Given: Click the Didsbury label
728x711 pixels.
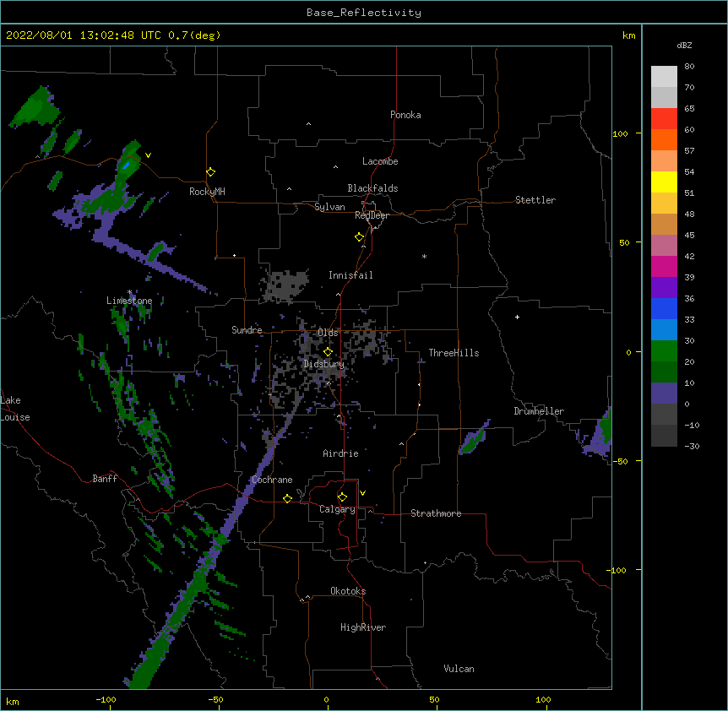Looking at the screenshot, I should click(324, 364).
